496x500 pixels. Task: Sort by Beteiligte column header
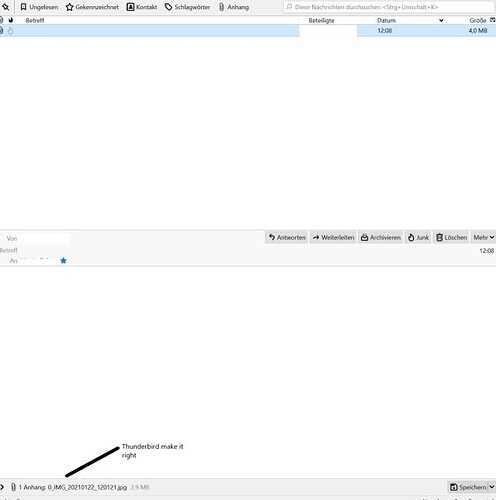pyautogui.click(x=321, y=20)
